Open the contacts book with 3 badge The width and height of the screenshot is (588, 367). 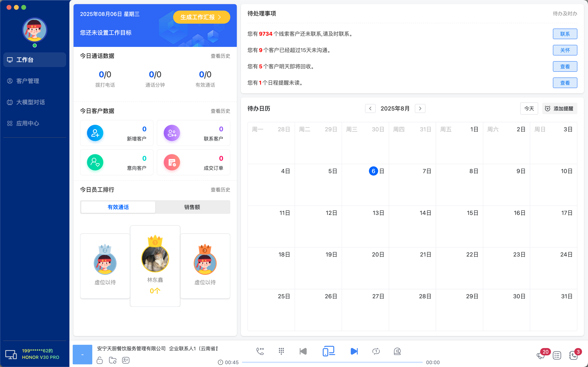coord(573,355)
